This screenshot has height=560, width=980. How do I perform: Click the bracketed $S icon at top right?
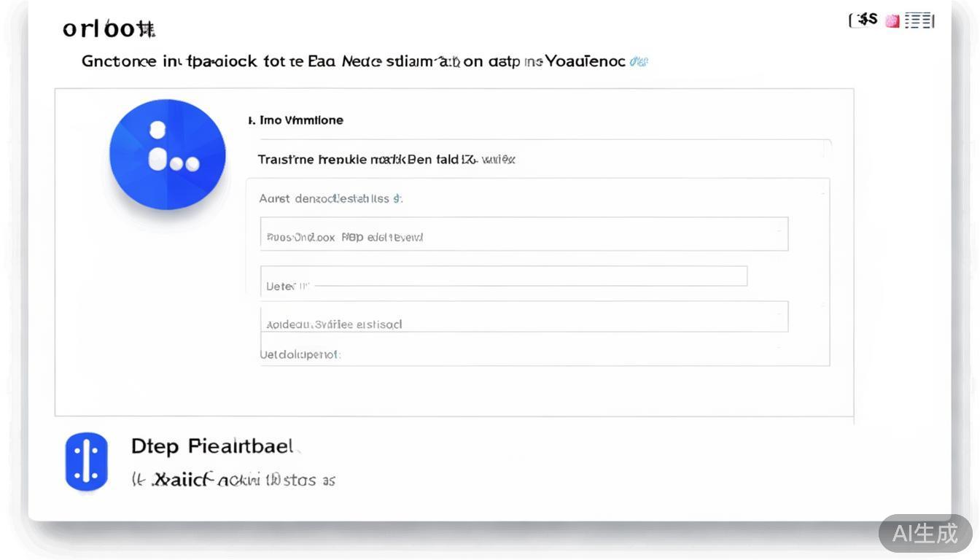click(865, 20)
